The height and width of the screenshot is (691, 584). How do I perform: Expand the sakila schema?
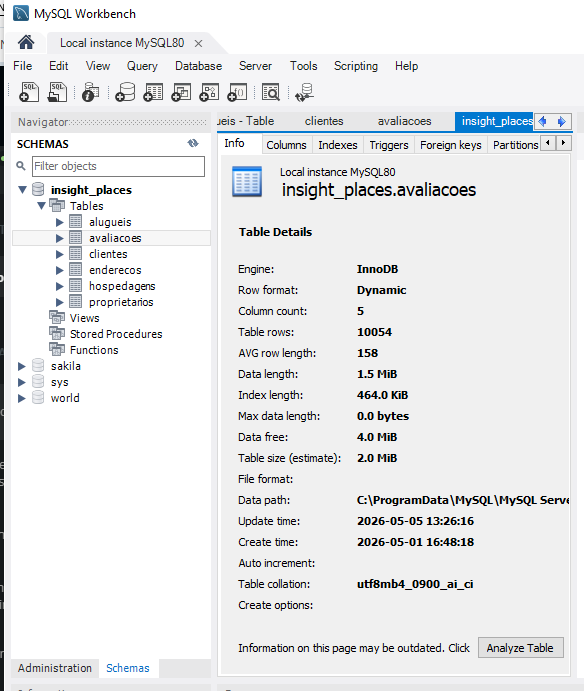21,366
